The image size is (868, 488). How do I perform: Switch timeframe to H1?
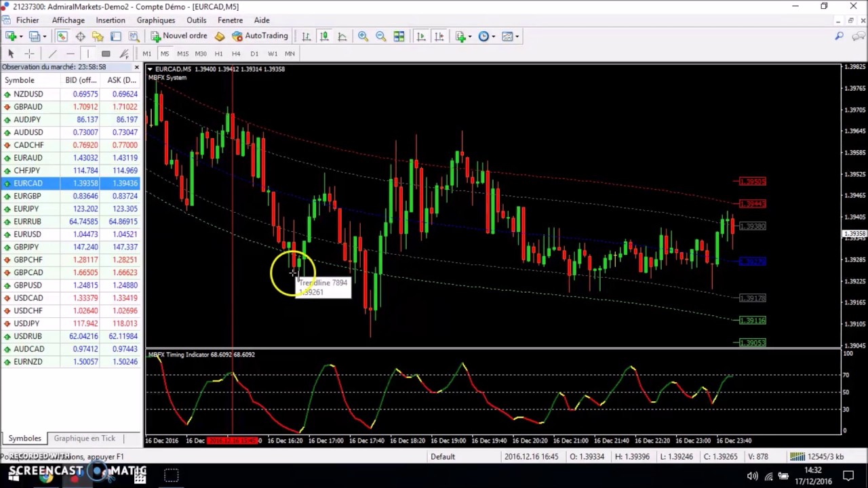click(218, 54)
